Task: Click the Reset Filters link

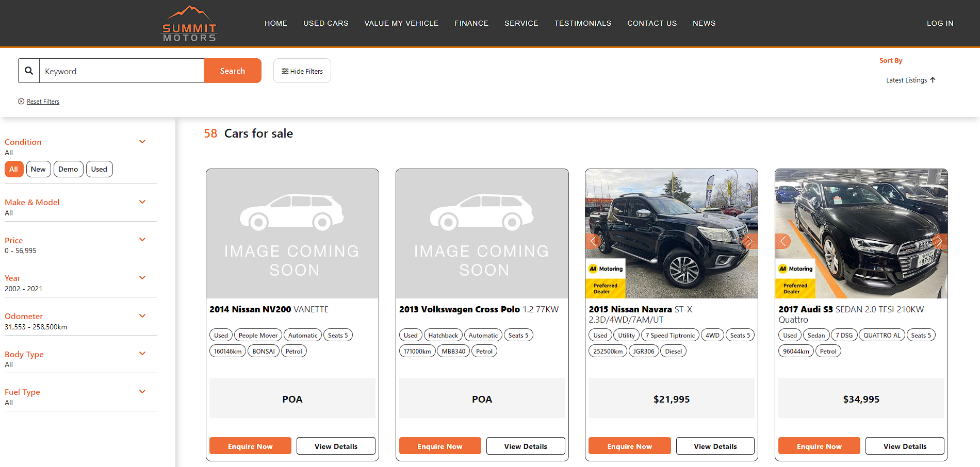Action: coord(43,102)
